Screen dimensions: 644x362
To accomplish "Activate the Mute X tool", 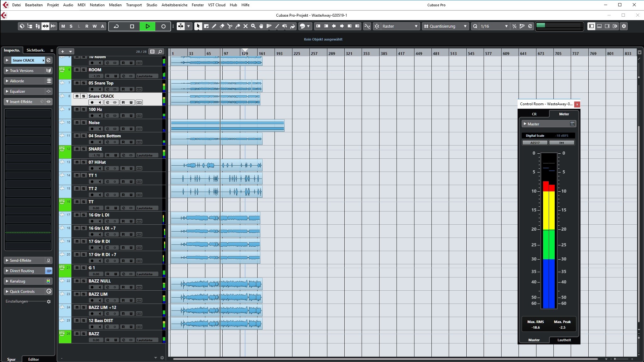I will pyautogui.click(x=246, y=26).
